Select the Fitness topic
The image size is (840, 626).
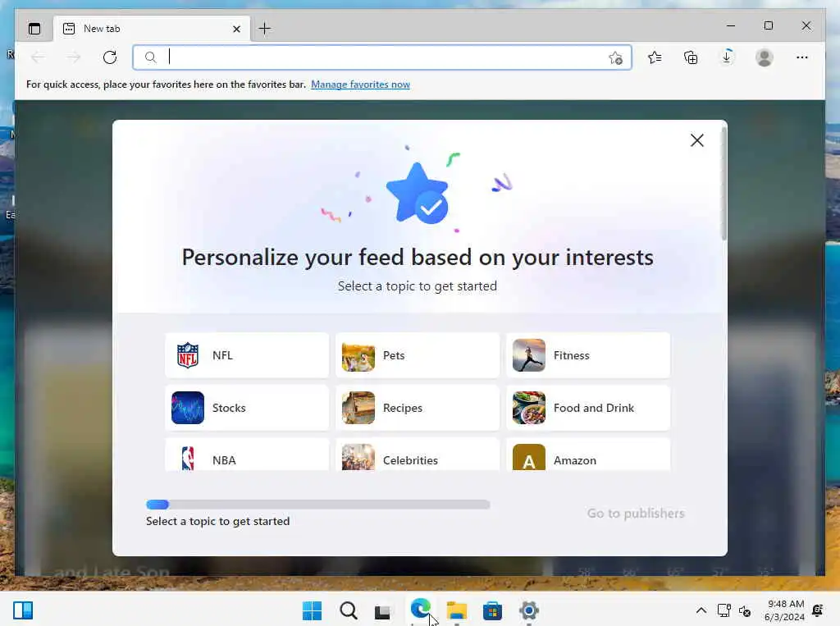click(588, 355)
